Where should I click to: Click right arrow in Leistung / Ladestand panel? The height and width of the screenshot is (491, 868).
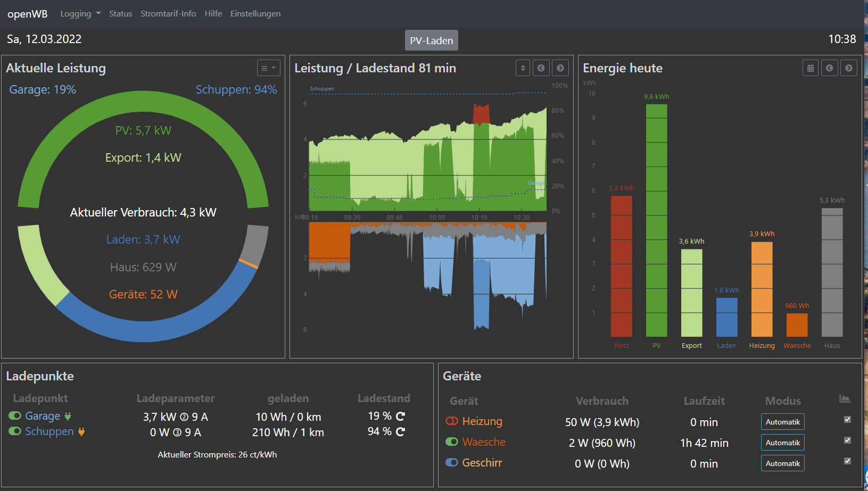coord(560,68)
